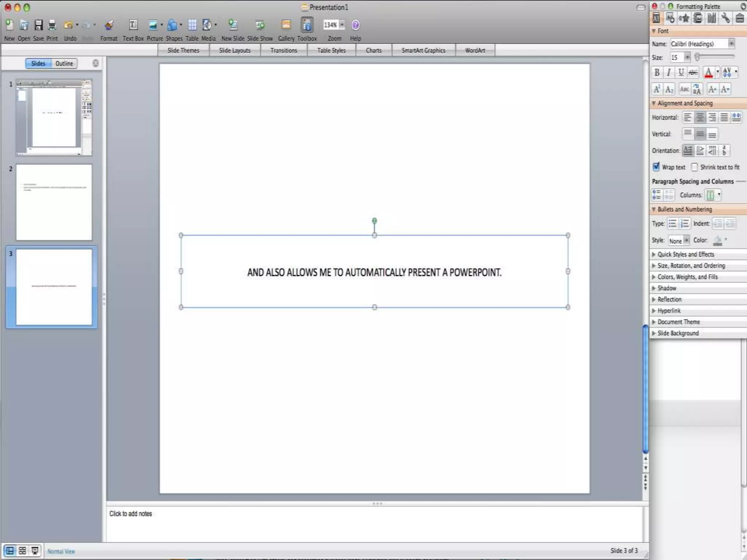Open the Gallery toolbar icon
Screen dimensions: 747x560
pos(286,25)
